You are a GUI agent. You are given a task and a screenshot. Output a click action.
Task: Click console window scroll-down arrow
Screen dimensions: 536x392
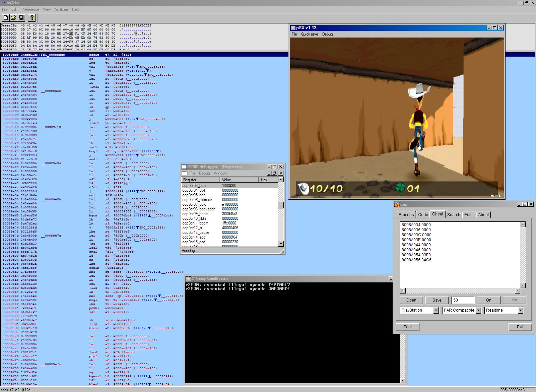tap(403, 381)
